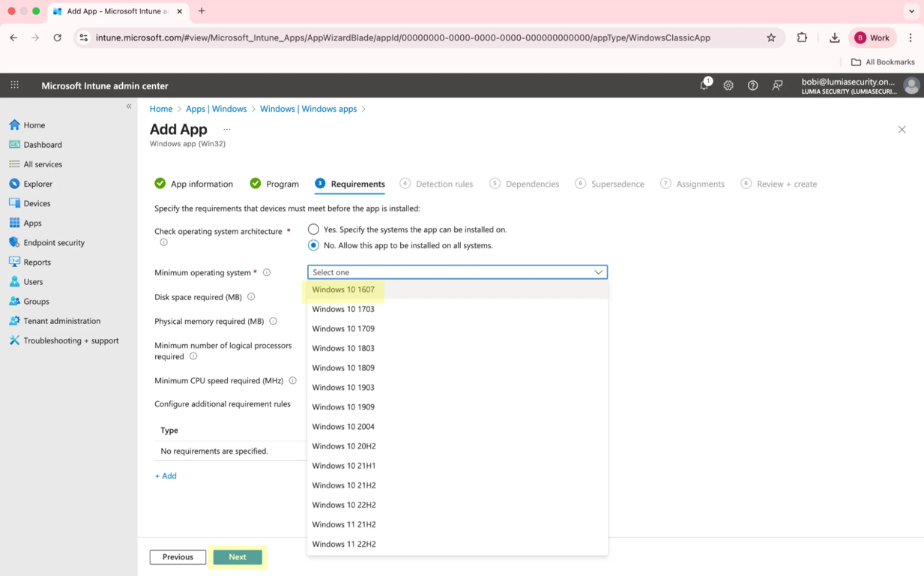Click the account avatar in the header
Image resolution: width=924 pixels, height=576 pixels.
pyautogui.click(x=911, y=85)
